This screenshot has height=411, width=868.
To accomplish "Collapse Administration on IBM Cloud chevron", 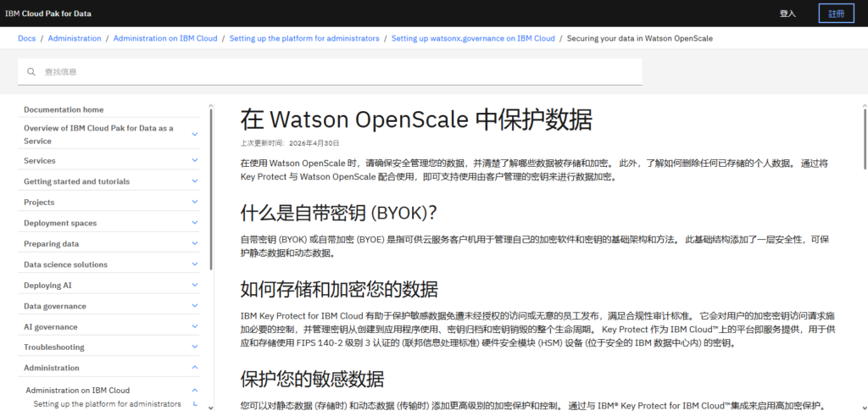I will point(194,390).
